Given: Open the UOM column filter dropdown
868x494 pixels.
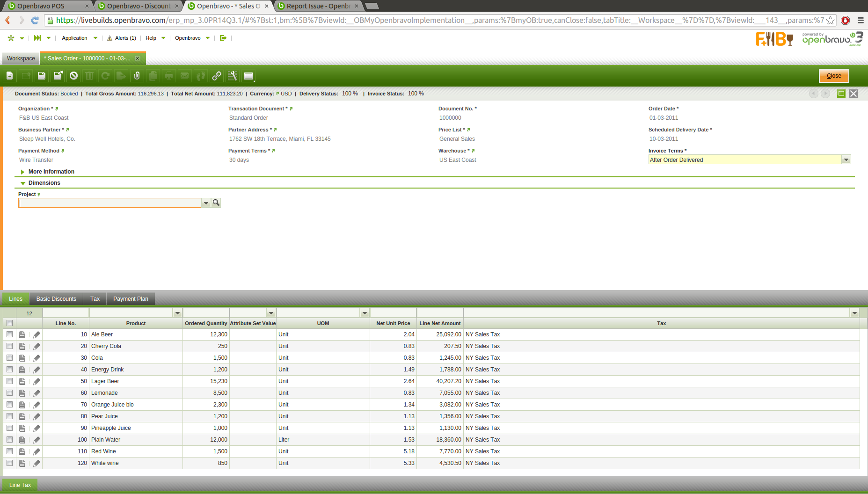Looking at the screenshot, I should (365, 313).
